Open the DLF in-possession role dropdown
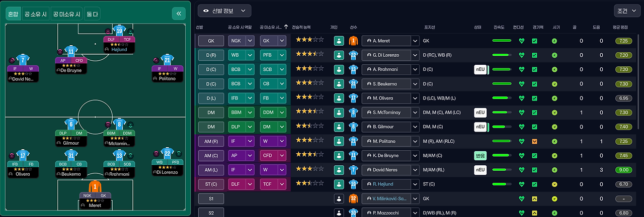Viewport: 644px width, 217px height. pyautogui.click(x=241, y=184)
